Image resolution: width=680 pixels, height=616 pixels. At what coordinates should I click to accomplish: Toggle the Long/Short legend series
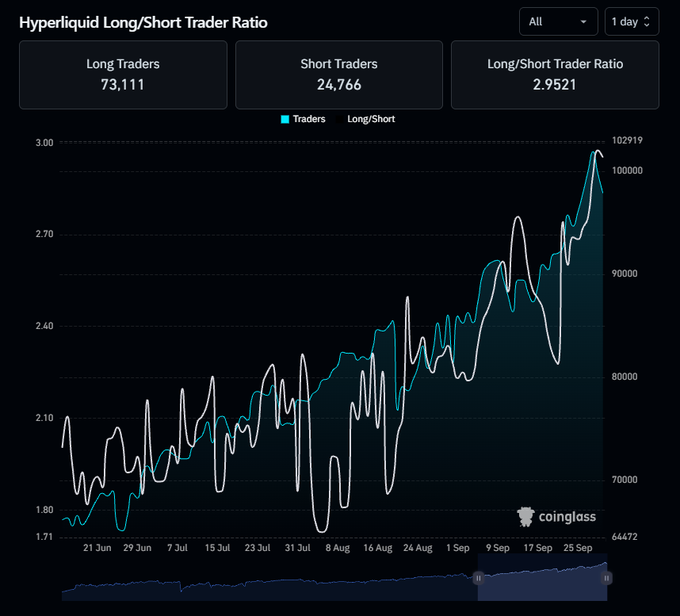click(366, 119)
